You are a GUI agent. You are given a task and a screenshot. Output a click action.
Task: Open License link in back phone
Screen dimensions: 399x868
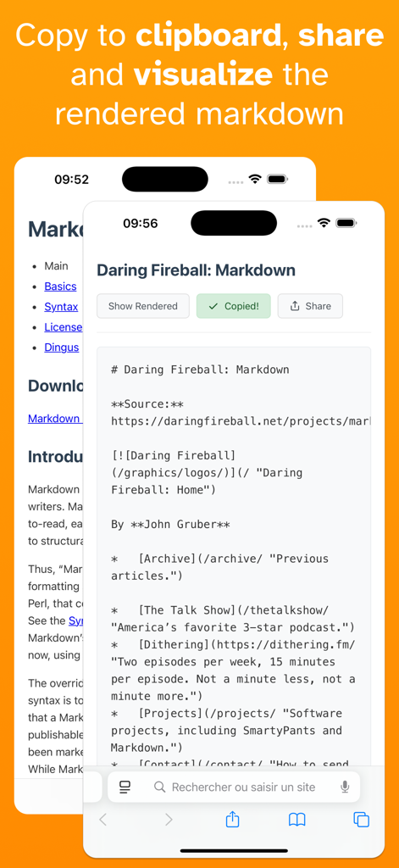coord(63,327)
